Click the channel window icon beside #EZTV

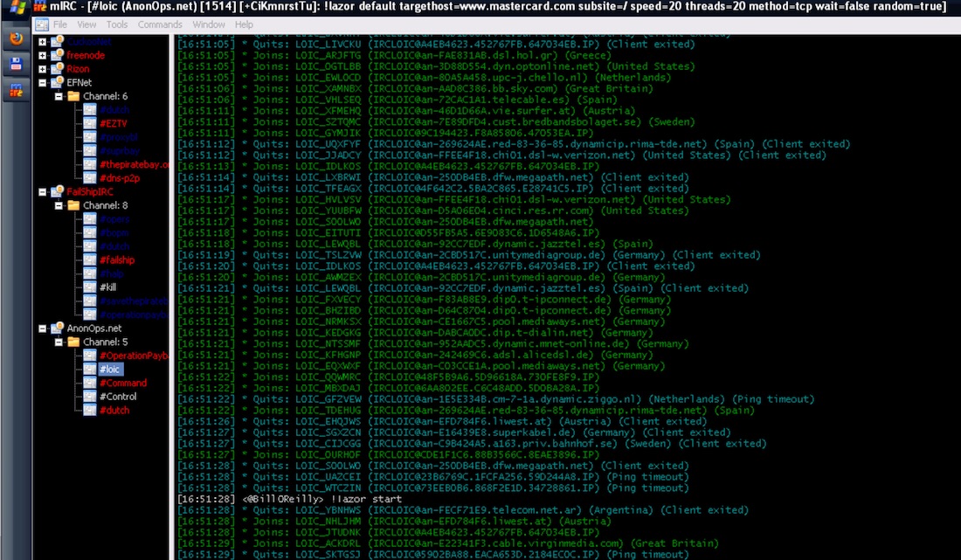(x=89, y=124)
